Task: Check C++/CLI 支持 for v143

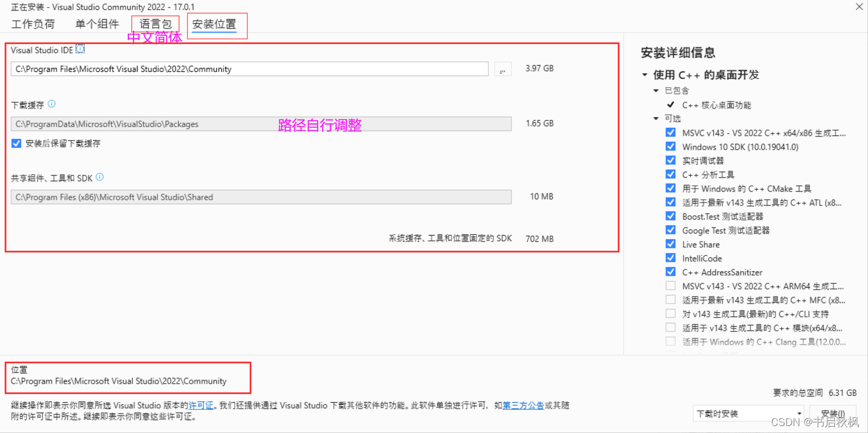Action: (671, 313)
